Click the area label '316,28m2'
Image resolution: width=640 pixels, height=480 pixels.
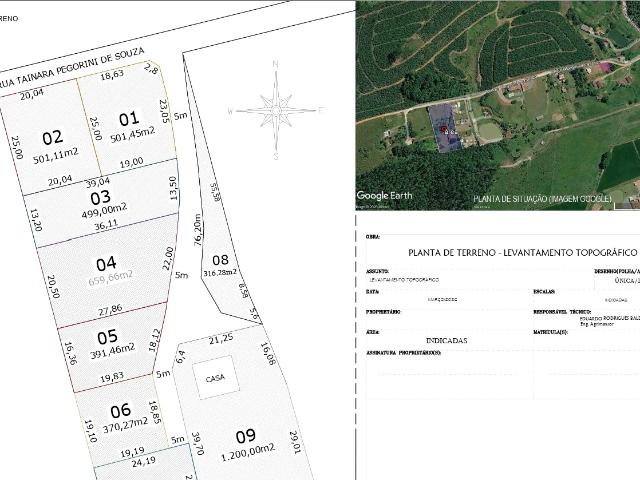[x=220, y=272]
